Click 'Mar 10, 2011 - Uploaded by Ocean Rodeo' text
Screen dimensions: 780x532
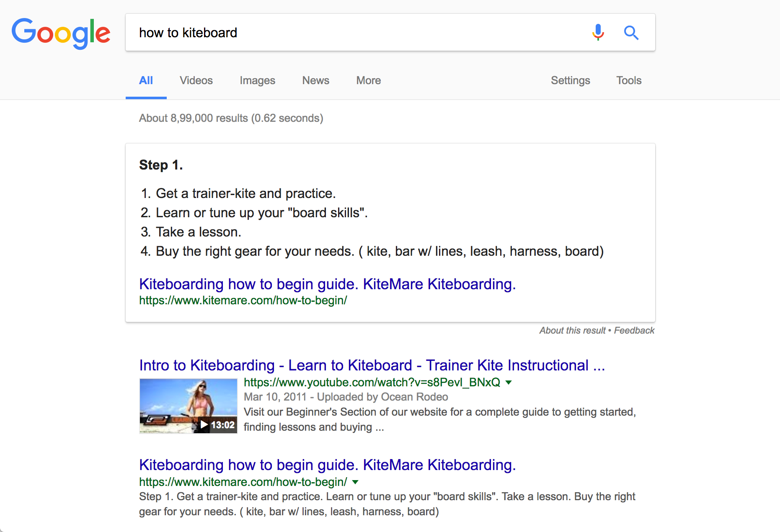pyautogui.click(x=346, y=397)
